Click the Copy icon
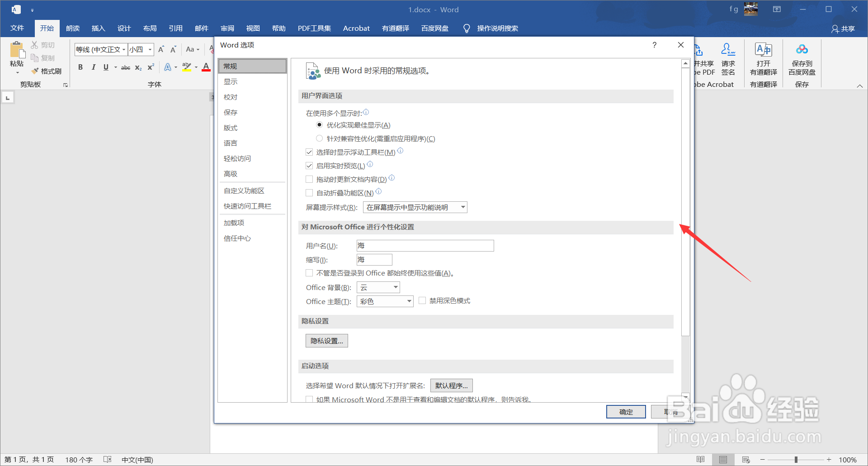The image size is (868, 466). click(x=34, y=58)
